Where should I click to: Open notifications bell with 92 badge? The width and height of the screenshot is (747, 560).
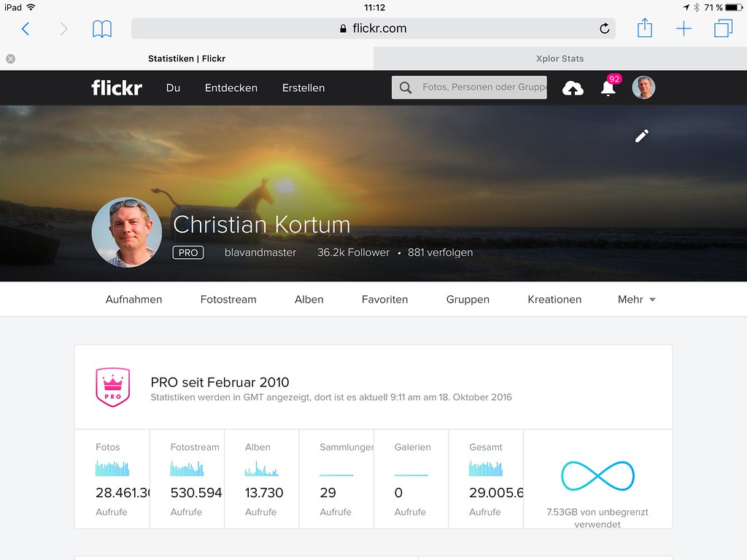point(609,87)
